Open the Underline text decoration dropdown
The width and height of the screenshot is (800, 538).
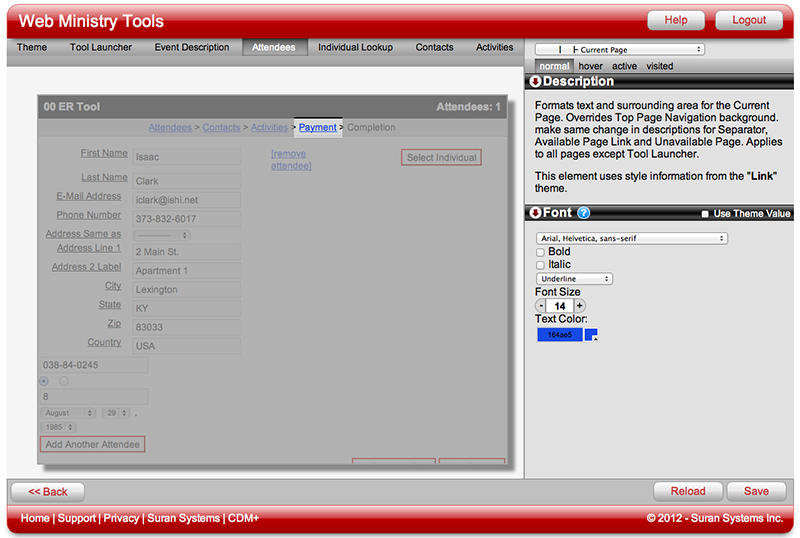574,279
